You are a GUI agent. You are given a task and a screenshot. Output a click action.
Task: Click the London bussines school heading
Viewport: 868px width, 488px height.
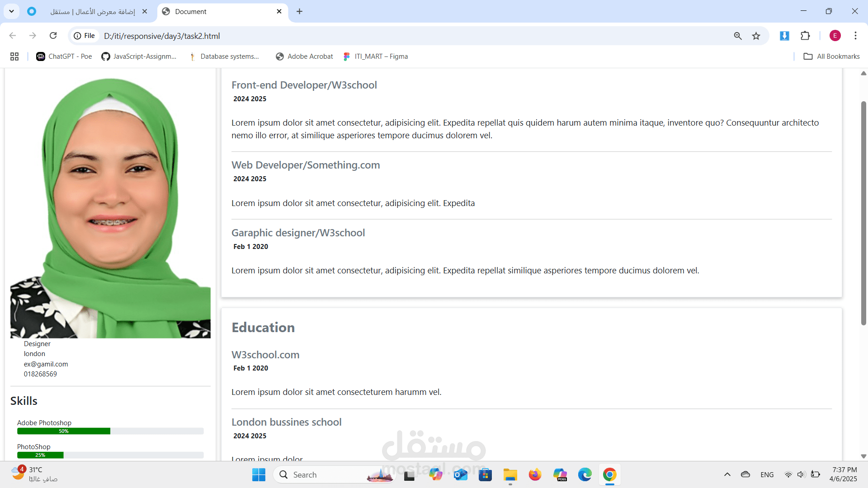(x=287, y=422)
